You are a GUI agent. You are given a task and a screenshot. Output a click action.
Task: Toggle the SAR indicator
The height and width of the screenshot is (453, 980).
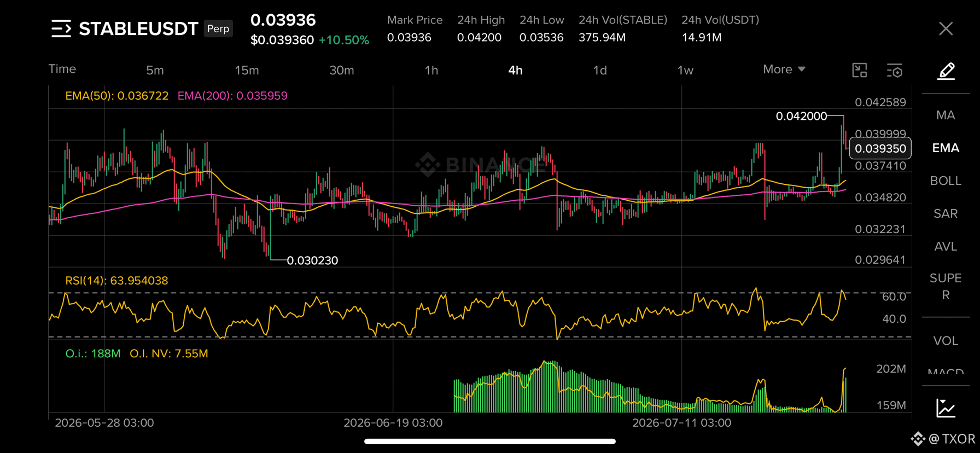point(946,214)
